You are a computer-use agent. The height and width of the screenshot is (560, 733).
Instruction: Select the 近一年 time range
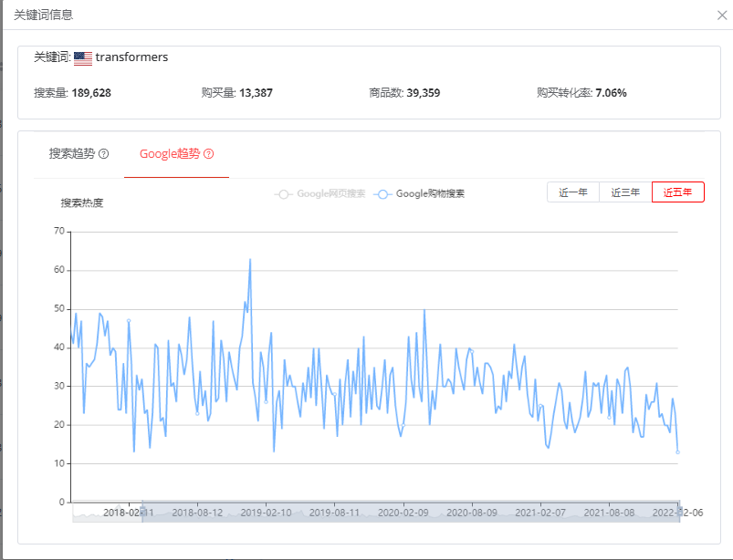[x=573, y=192]
